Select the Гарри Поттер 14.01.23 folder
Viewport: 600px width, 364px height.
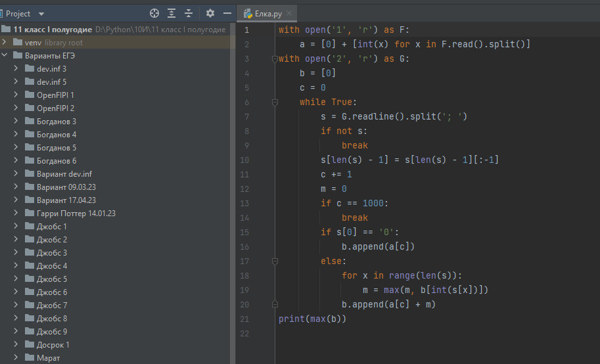pyautogui.click(x=76, y=214)
